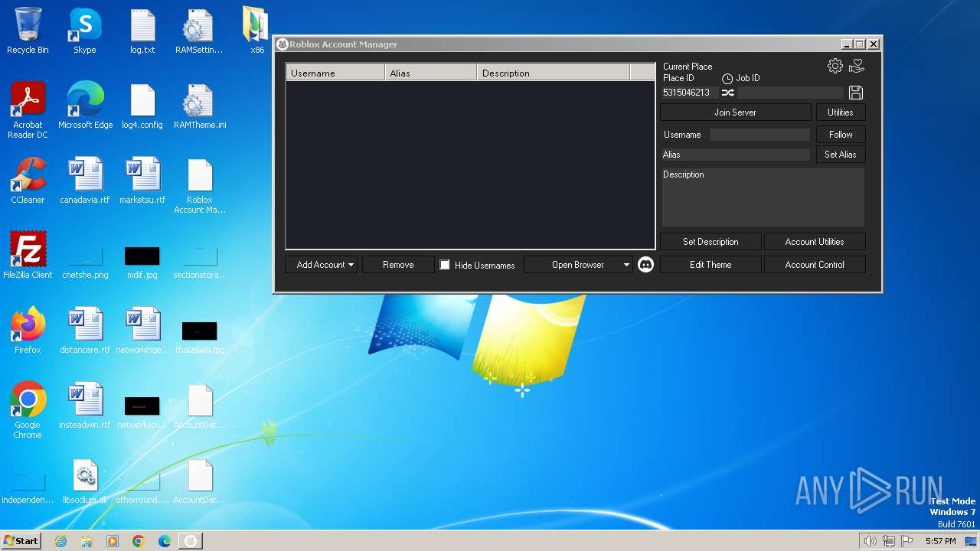Click the Place ID input field

(x=689, y=93)
